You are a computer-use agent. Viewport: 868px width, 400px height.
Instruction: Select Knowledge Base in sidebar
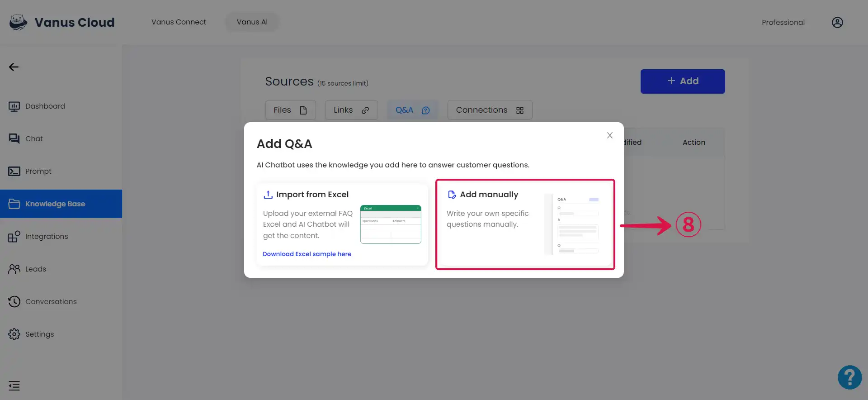[61, 204]
